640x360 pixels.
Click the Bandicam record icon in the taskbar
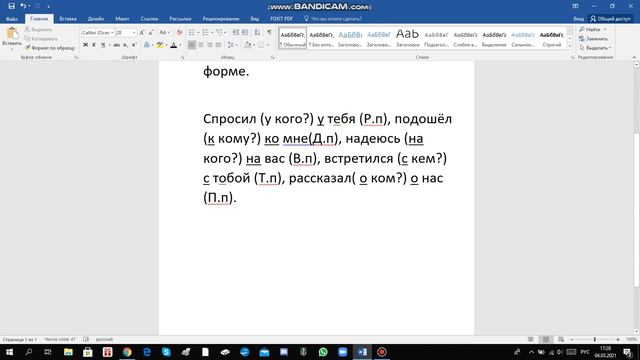[x=382, y=352]
